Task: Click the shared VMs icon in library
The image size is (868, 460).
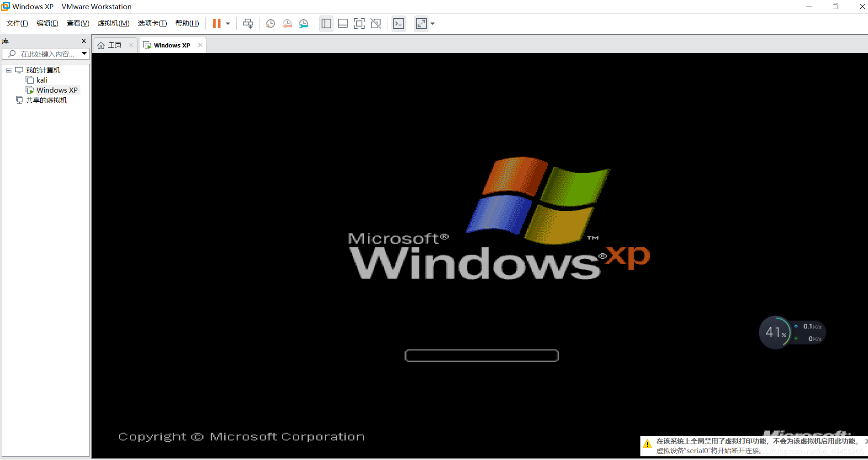Action: click(20, 100)
